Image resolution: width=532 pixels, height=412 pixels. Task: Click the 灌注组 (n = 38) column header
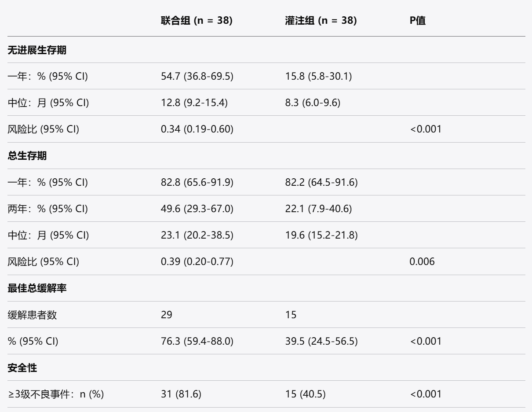point(321,21)
